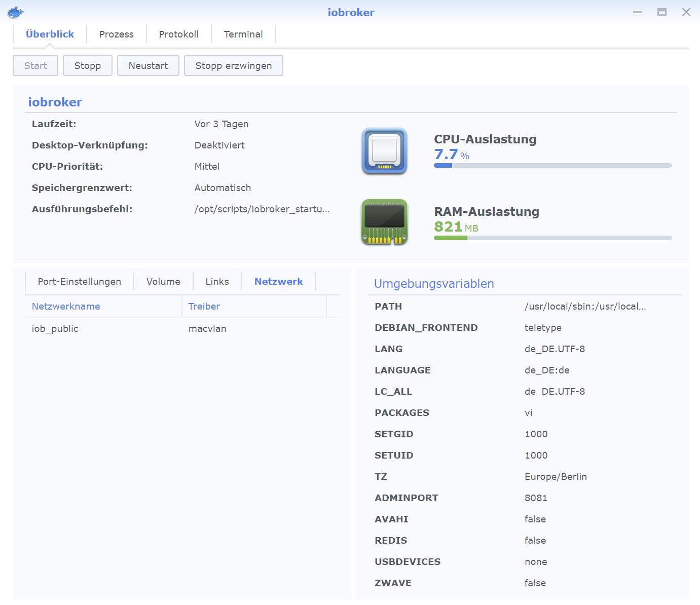Sort by Netzwerkname column header
The height and width of the screenshot is (605, 700).
(x=103, y=306)
